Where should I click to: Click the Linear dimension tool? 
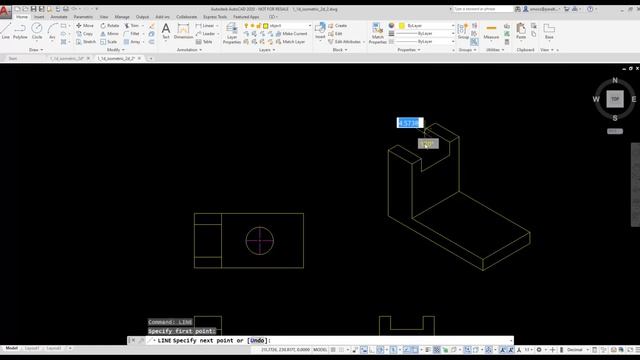pos(205,25)
